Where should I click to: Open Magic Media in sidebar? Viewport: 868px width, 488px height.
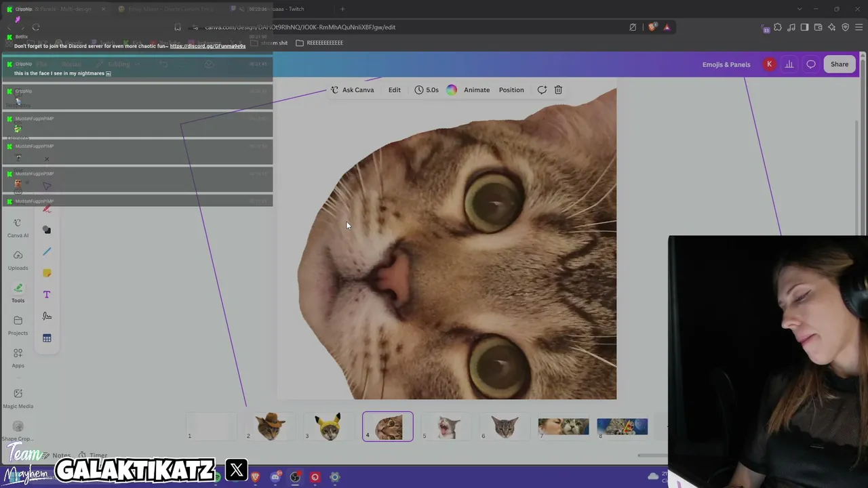[x=18, y=399]
